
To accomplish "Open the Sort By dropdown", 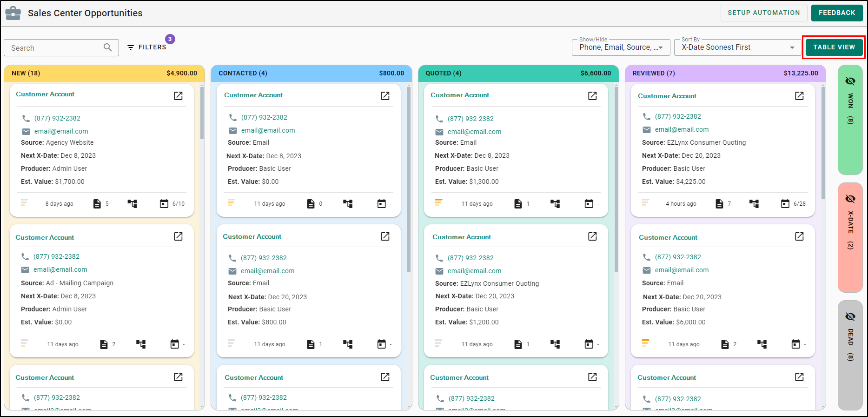I will [737, 47].
